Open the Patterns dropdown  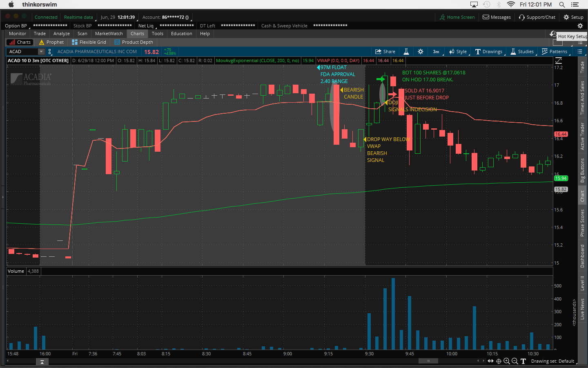555,52
